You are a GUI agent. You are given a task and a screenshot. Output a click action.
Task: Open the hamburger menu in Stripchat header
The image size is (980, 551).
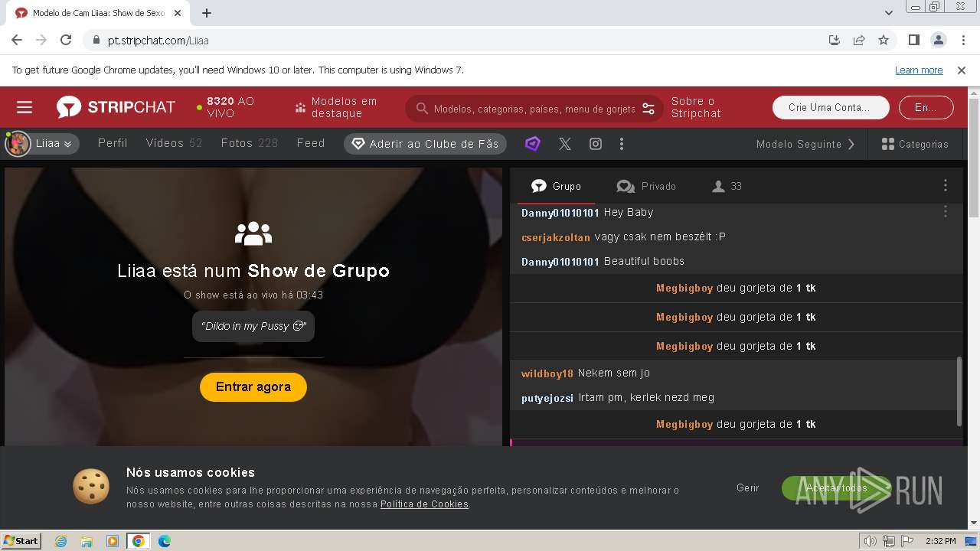click(x=24, y=107)
